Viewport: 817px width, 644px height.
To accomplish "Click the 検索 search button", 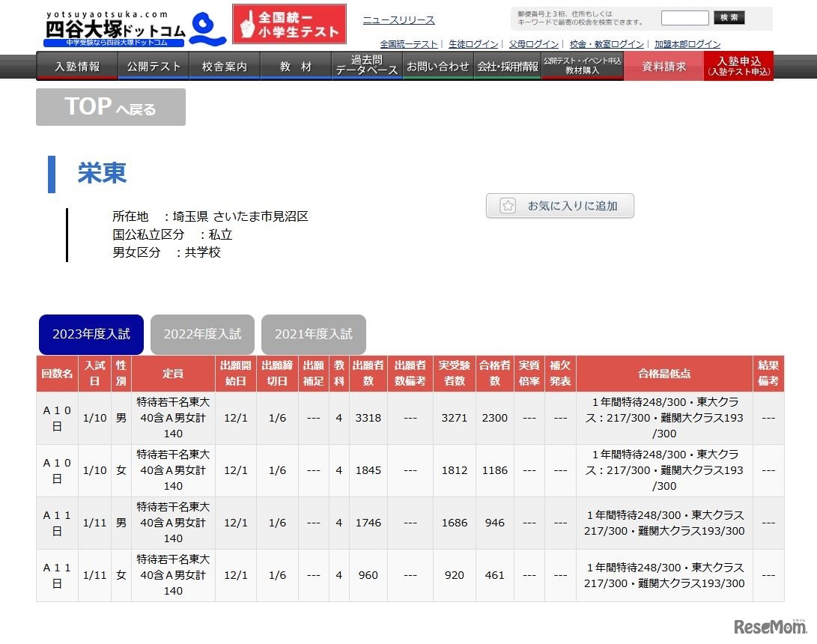I will [x=729, y=18].
